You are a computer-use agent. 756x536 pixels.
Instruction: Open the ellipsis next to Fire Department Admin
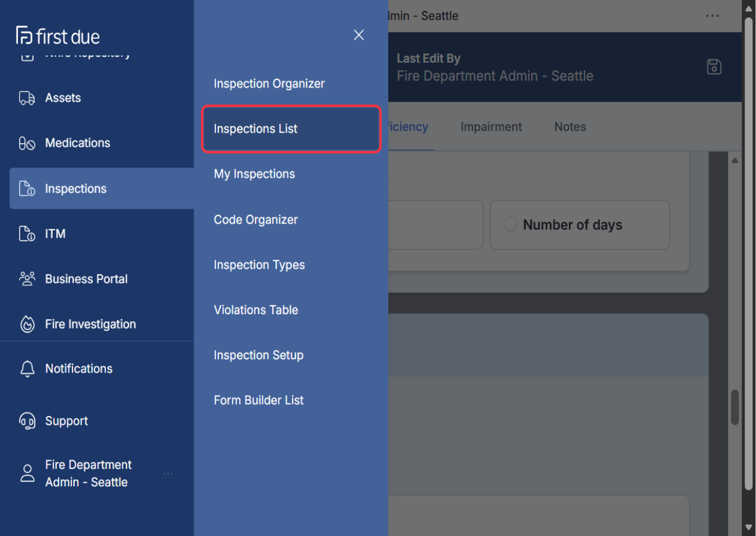(168, 473)
